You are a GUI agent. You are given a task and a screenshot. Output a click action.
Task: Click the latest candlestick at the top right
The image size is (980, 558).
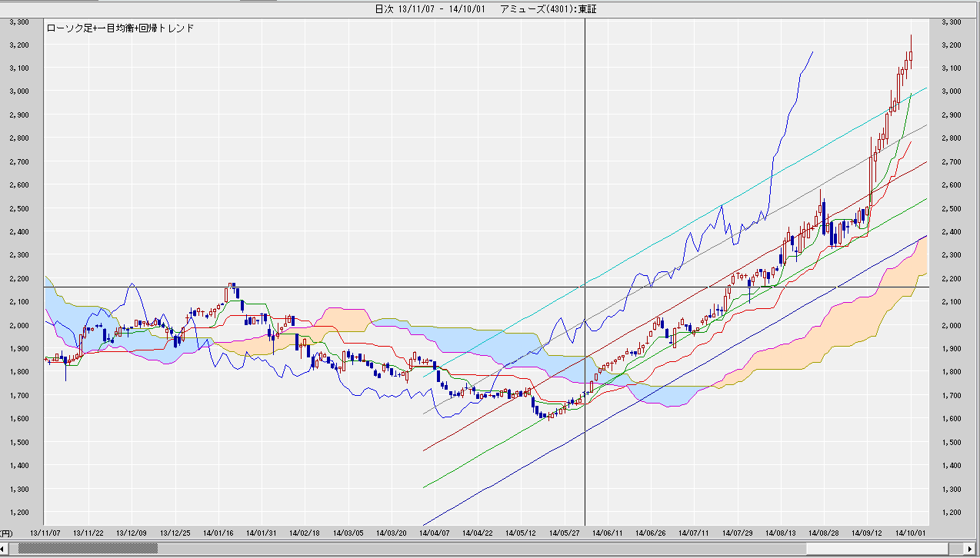(x=911, y=55)
